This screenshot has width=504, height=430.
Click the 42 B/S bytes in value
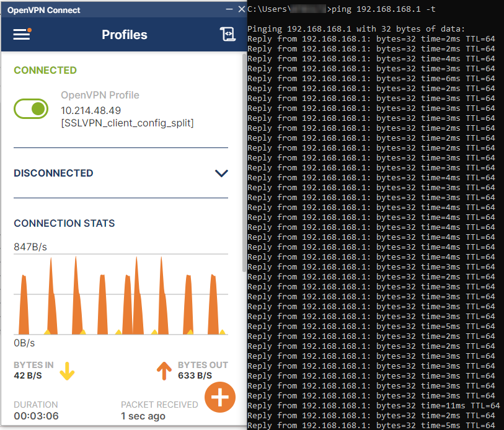pos(28,375)
